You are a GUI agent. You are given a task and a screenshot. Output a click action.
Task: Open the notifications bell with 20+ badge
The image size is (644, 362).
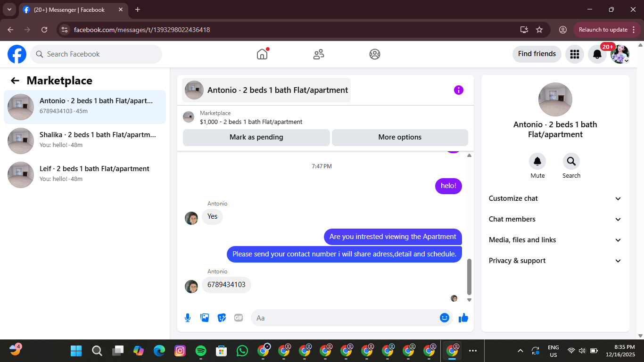[597, 54]
